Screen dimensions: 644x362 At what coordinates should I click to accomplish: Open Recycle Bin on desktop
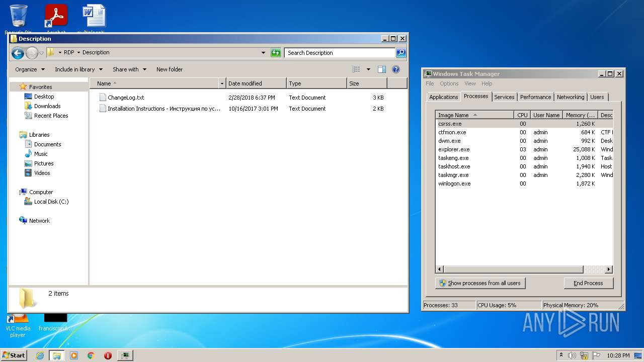pyautogui.click(x=19, y=19)
